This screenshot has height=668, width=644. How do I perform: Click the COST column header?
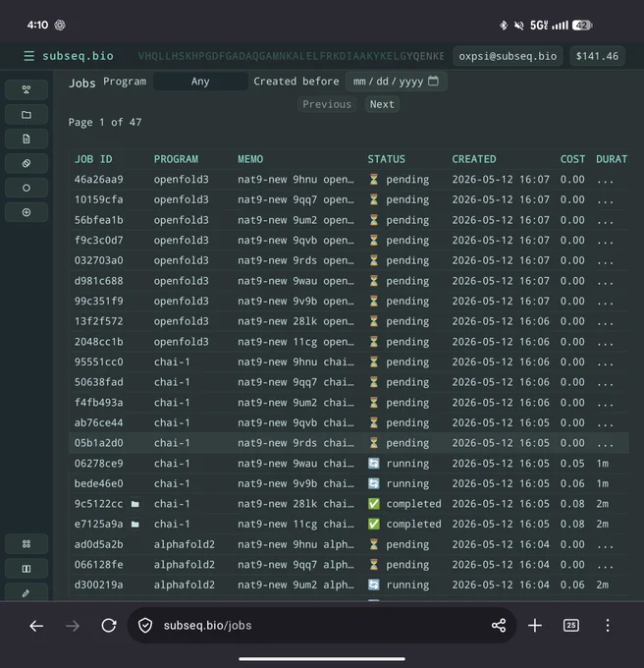[x=572, y=159]
